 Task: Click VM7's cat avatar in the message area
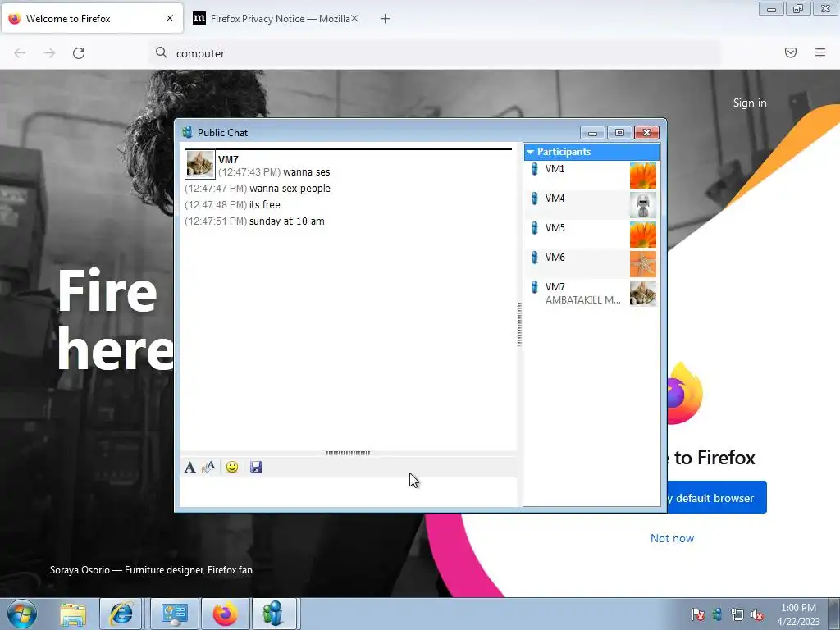pos(200,164)
